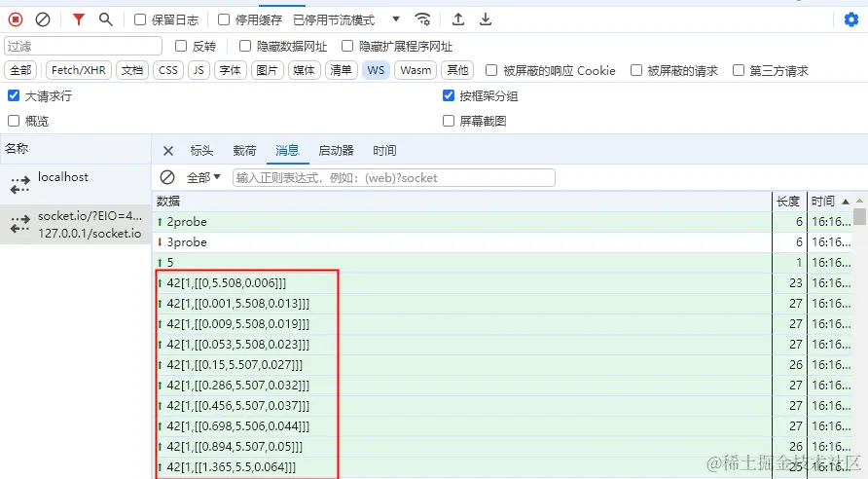Filter by Wasm type
This screenshot has height=479, width=868.
point(416,70)
